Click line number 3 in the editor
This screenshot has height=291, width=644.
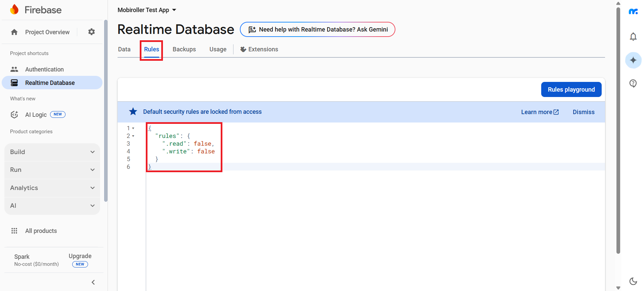point(128,144)
